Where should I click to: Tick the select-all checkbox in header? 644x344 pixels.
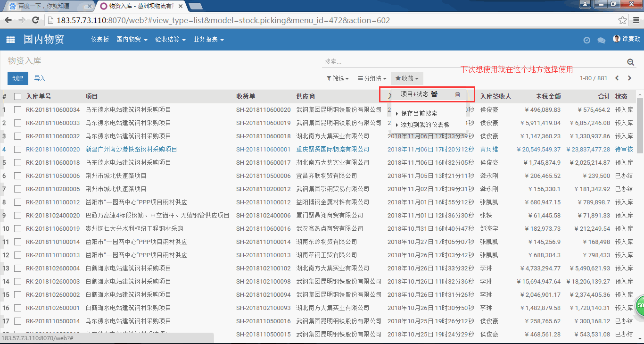pos(18,97)
